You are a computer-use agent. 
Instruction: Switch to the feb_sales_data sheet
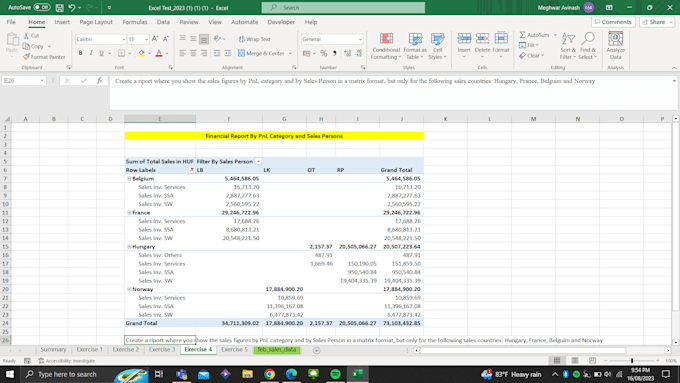click(277, 350)
